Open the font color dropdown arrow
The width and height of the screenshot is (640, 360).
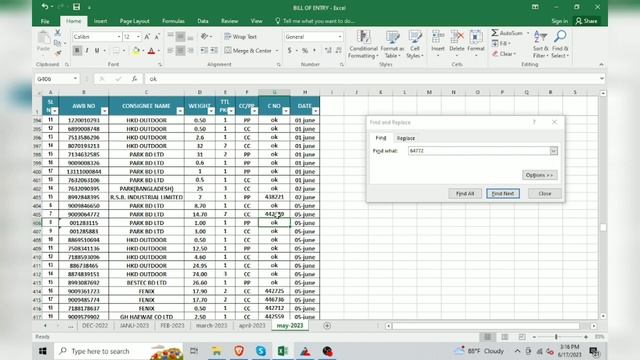[159, 51]
